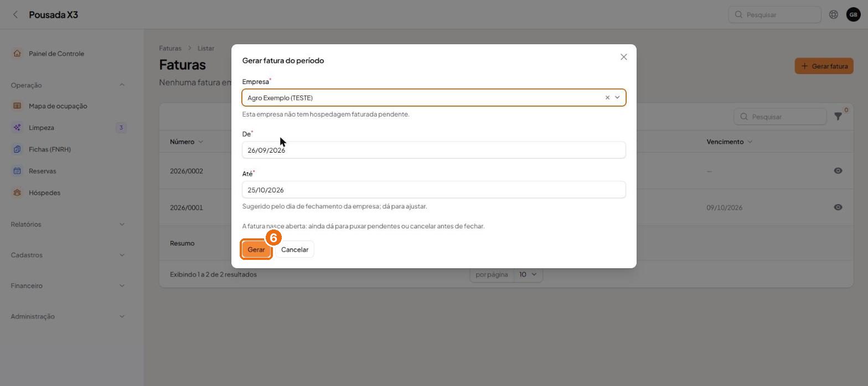Click the De date field
Viewport: 868px width, 386px height.
point(434,150)
